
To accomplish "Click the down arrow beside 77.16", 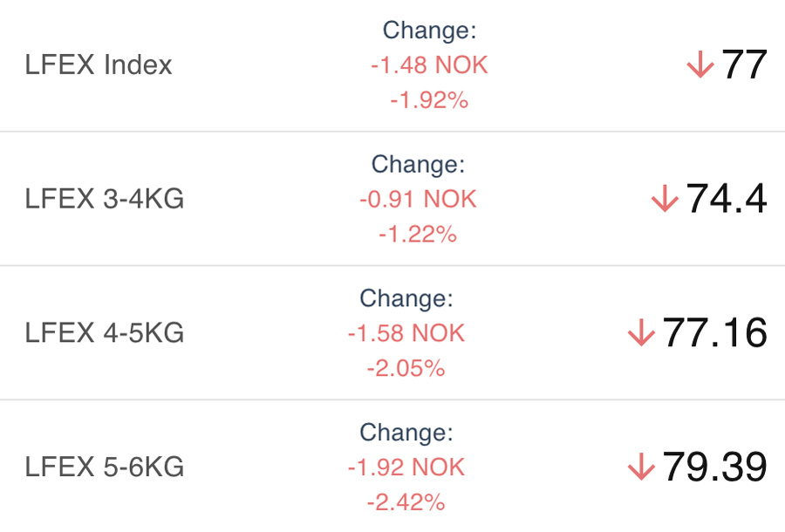I will tap(641, 333).
